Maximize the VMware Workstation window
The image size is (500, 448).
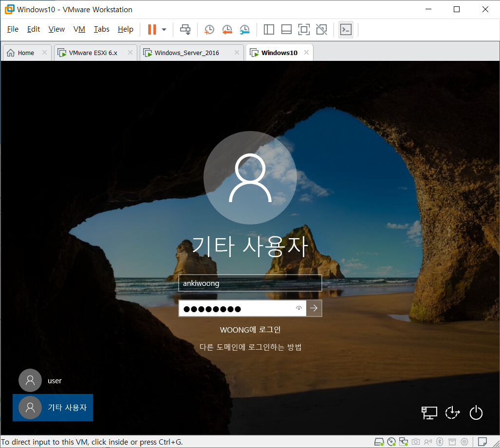pos(457,9)
